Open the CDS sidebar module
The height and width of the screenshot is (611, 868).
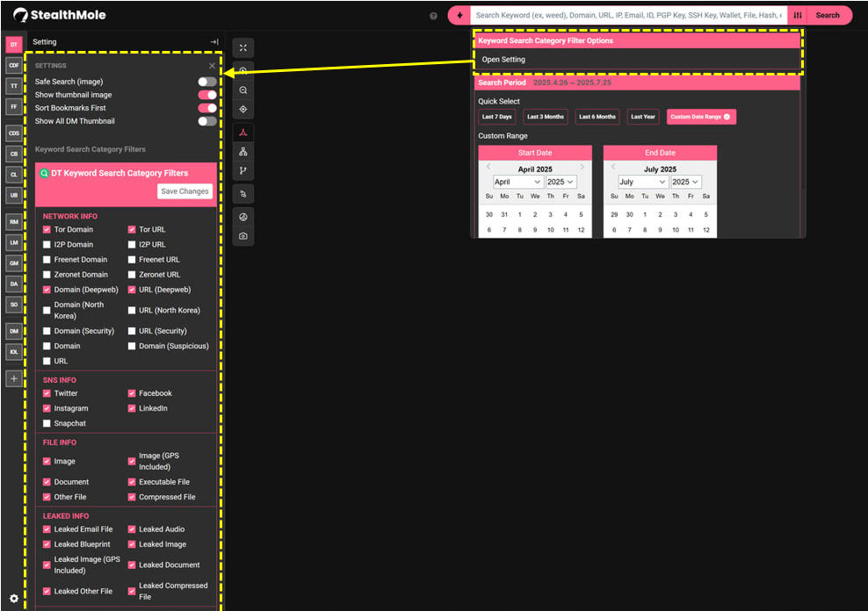(x=14, y=133)
